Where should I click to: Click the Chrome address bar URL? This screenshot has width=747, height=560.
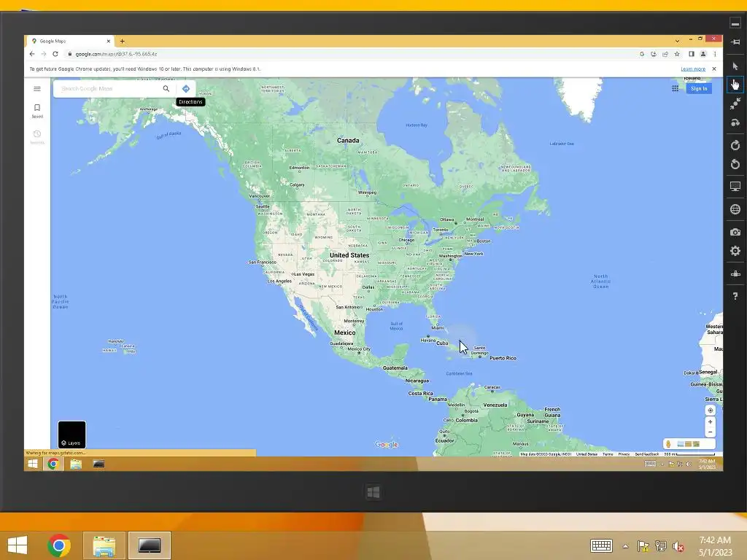click(x=116, y=54)
